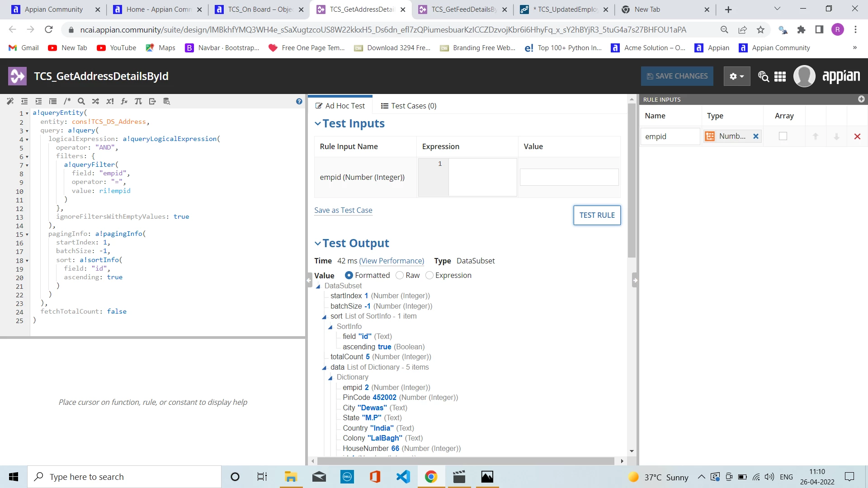Reload the current browser page
The width and height of the screenshot is (868, 488).
click(49, 30)
